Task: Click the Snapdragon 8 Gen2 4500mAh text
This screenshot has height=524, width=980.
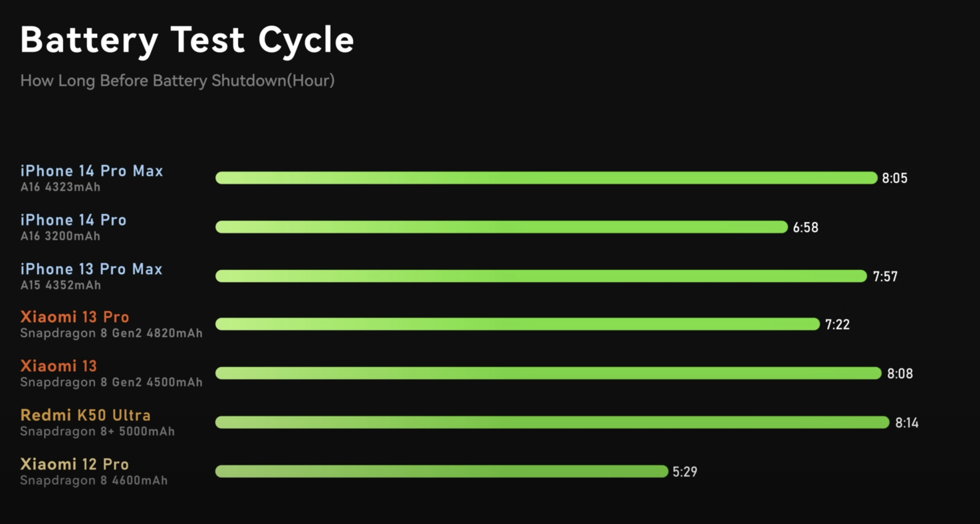Action: click(x=111, y=382)
